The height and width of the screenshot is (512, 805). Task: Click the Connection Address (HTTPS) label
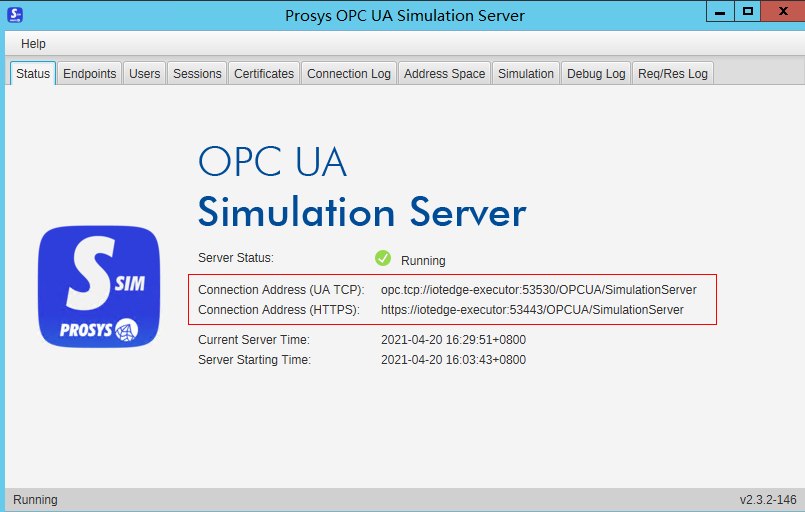pyautogui.click(x=279, y=310)
